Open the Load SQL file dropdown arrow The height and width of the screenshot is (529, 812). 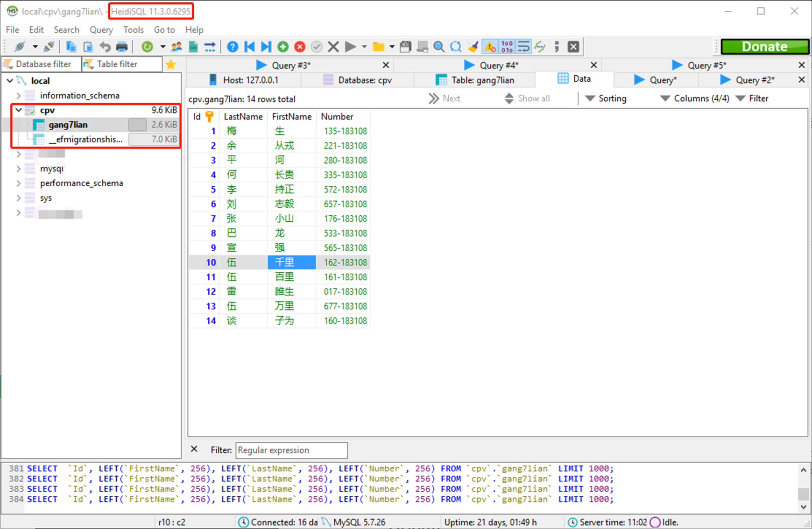tap(392, 47)
